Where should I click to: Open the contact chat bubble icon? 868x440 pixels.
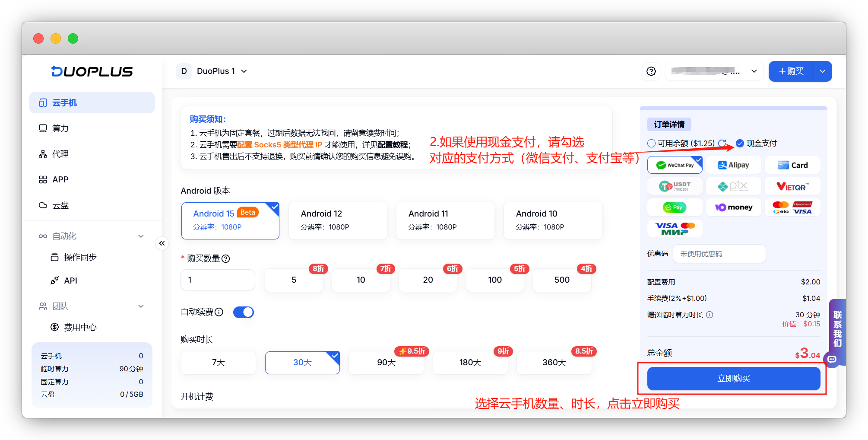(832, 360)
